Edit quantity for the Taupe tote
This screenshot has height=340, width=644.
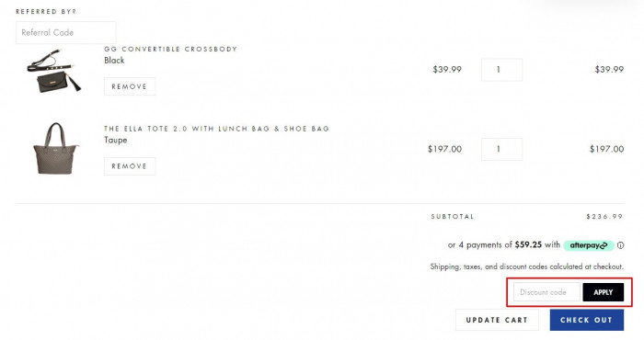click(x=501, y=149)
